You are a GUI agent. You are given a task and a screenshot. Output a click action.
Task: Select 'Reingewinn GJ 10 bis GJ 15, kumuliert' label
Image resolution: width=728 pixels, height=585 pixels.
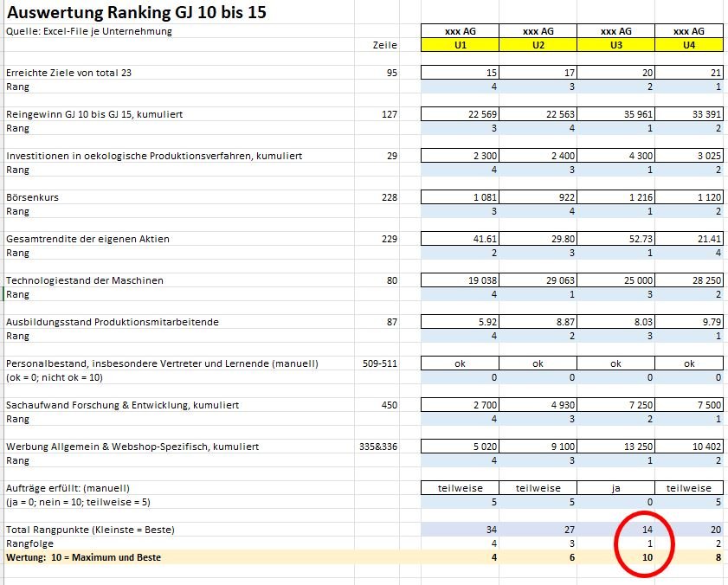coord(94,114)
